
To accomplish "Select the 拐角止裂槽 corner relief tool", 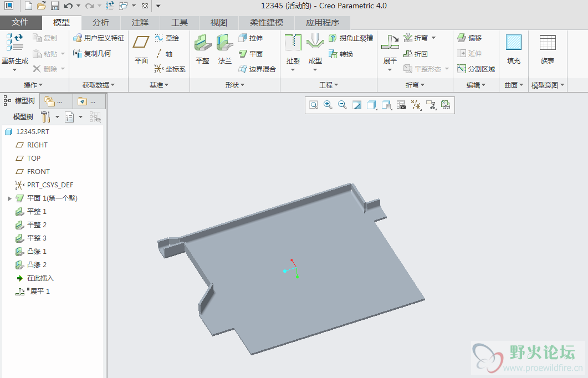I will click(x=351, y=38).
